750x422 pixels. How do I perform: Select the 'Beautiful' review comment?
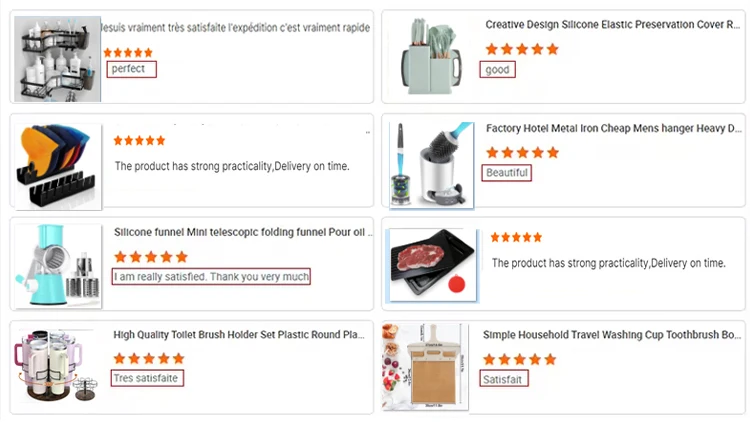[x=506, y=173]
